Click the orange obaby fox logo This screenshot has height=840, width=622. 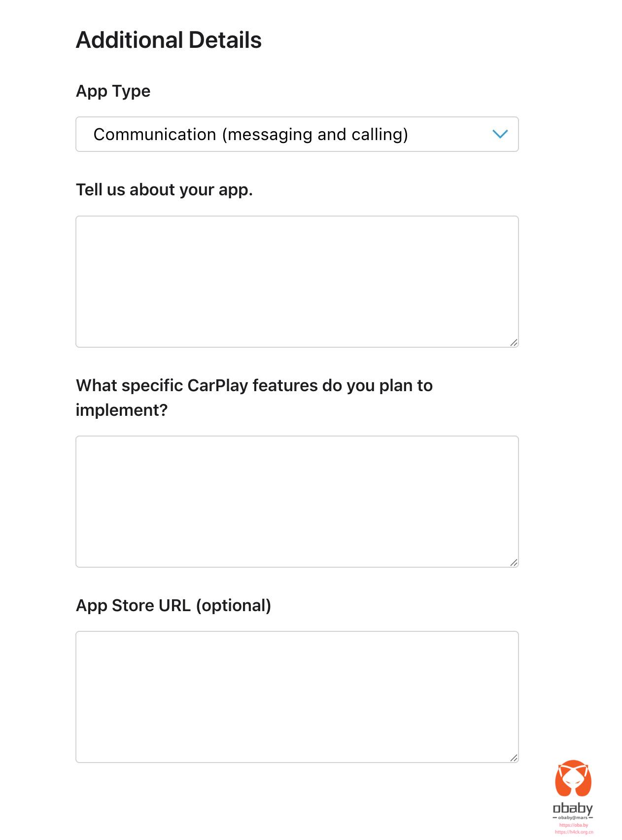pos(573,778)
